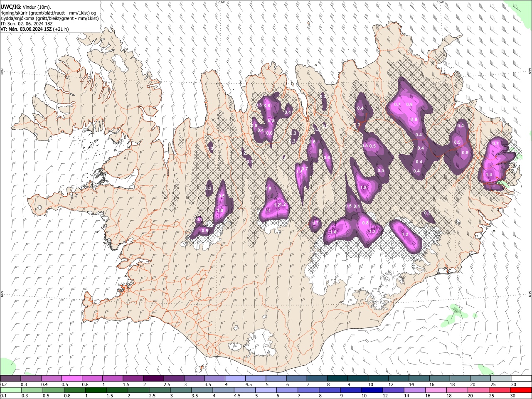Pick the bottom-scale swatch between 2 and 2.5
Viewport: 532px width, 399px height.
tap(139, 390)
